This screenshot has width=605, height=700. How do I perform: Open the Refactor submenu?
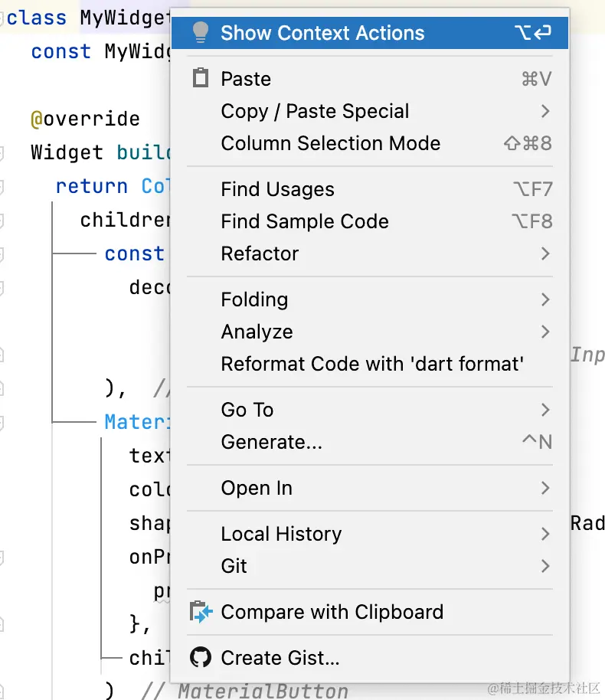pos(370,254)
